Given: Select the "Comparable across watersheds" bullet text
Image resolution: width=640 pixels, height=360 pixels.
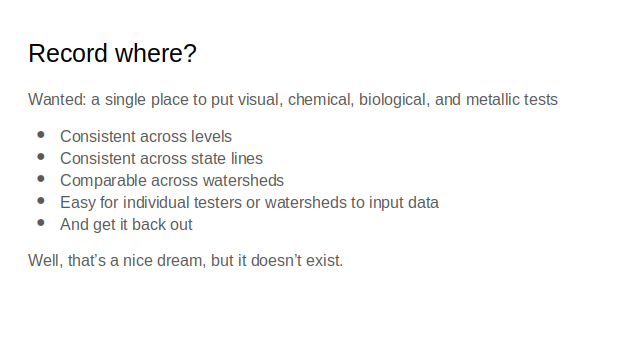Looking at the screenshot, I should (x=172, y=180).
